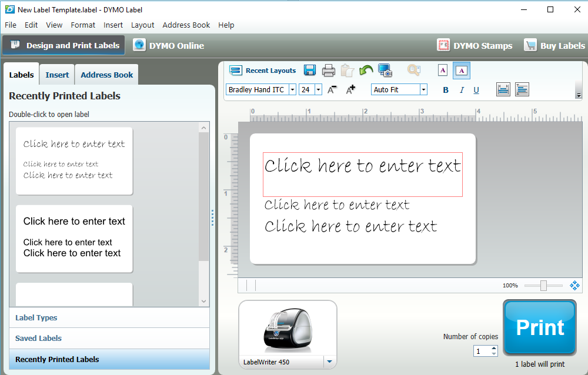Image resolution: width=588 pixels, height=375 pixels.
Task: Toggle italic formatting
Action: [x=462, y=90]
